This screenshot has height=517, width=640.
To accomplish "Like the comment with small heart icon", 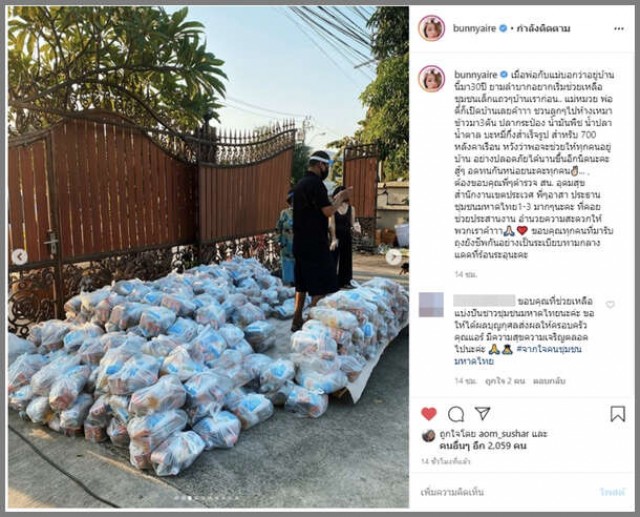I will (610, 304).
